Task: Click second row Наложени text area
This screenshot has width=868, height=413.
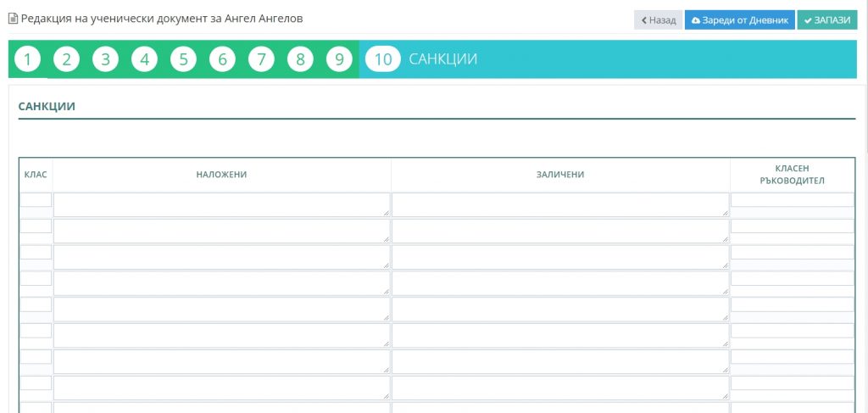Action: pyautogui.click(x=221, y=231)
